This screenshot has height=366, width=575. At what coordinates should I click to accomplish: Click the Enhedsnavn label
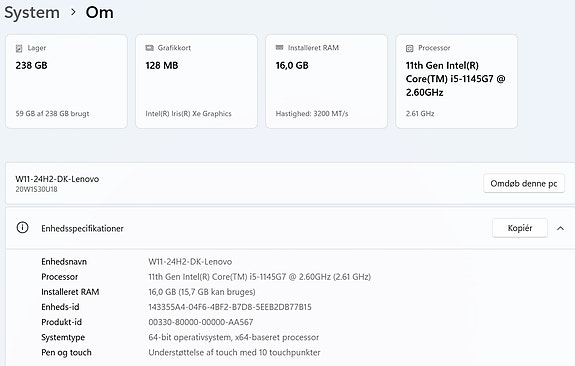64,261
